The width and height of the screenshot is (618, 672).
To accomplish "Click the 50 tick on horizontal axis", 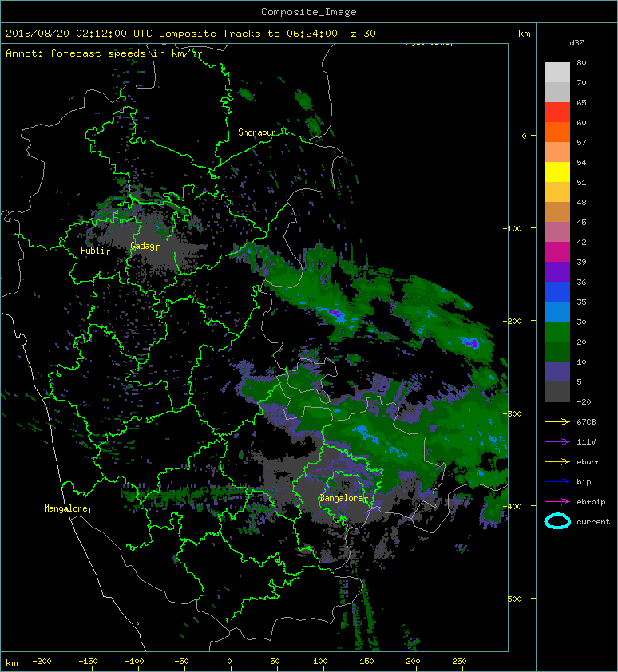I will (275, 662).
